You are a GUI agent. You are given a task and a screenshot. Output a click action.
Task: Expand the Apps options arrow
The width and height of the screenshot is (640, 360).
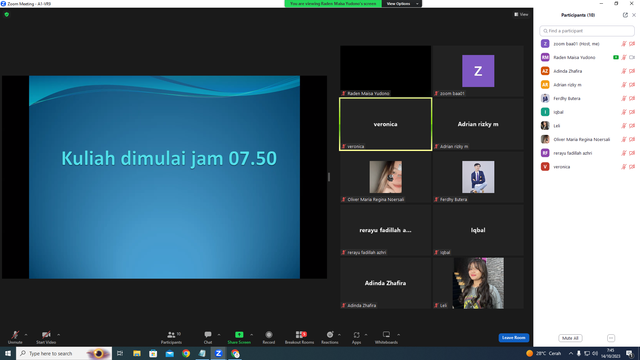click(366, 335)
